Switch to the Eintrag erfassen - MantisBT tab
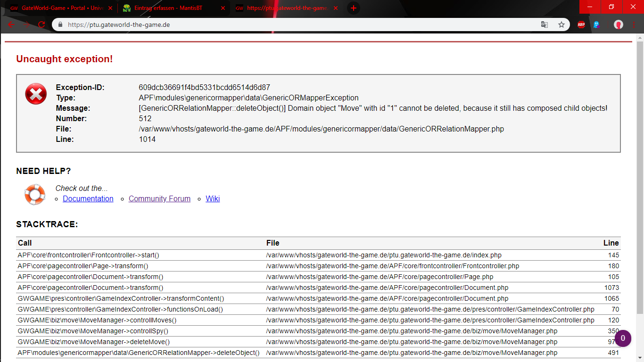The height and width of the screenshot is (362, 644). tap(173, 8)
